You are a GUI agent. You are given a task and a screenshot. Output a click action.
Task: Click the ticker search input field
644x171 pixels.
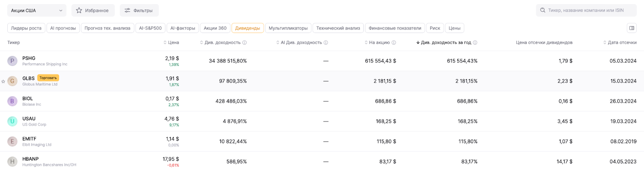click(586, 10)
